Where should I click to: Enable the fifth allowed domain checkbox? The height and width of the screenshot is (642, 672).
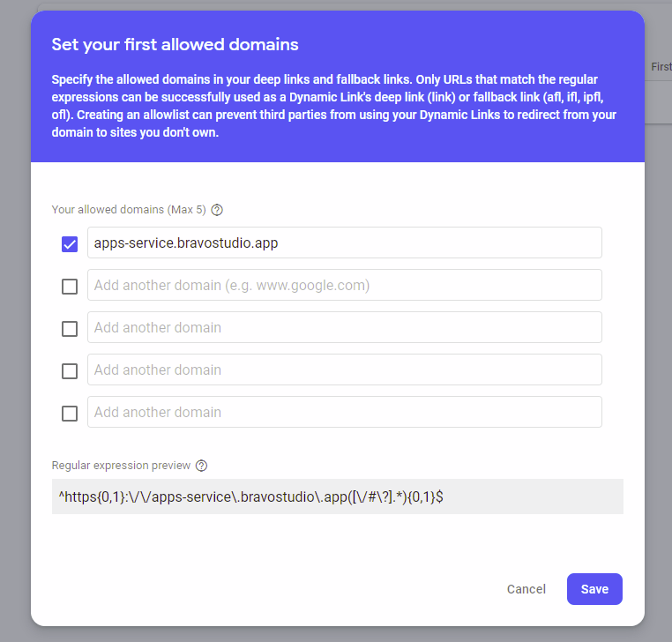70,414
